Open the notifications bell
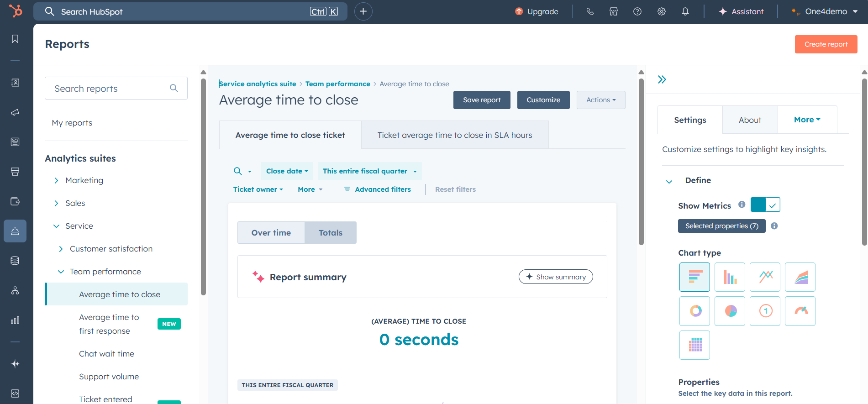 point(685,12)
